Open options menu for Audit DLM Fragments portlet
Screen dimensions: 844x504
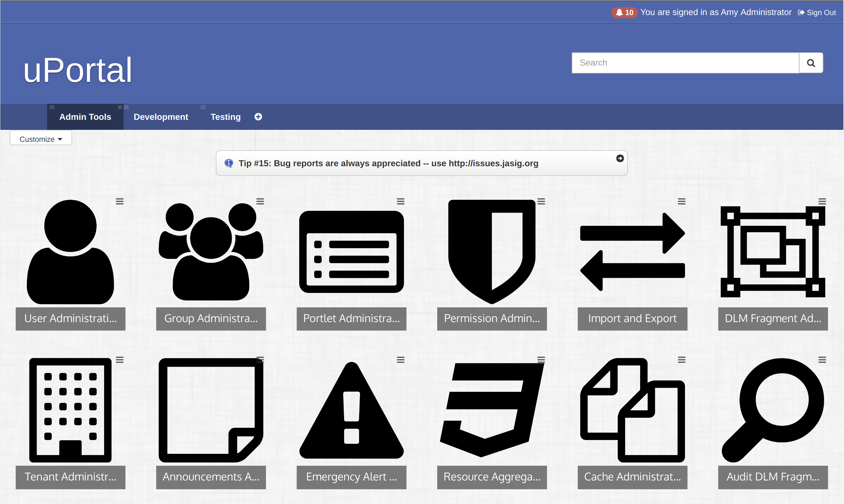pos(822,360)
